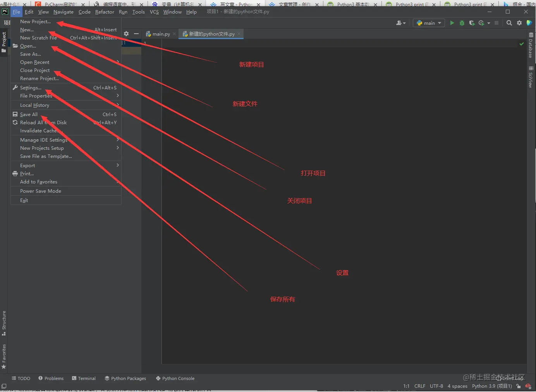
Task: Open the main run configuration dropdown
Action: tap(429, 23)
